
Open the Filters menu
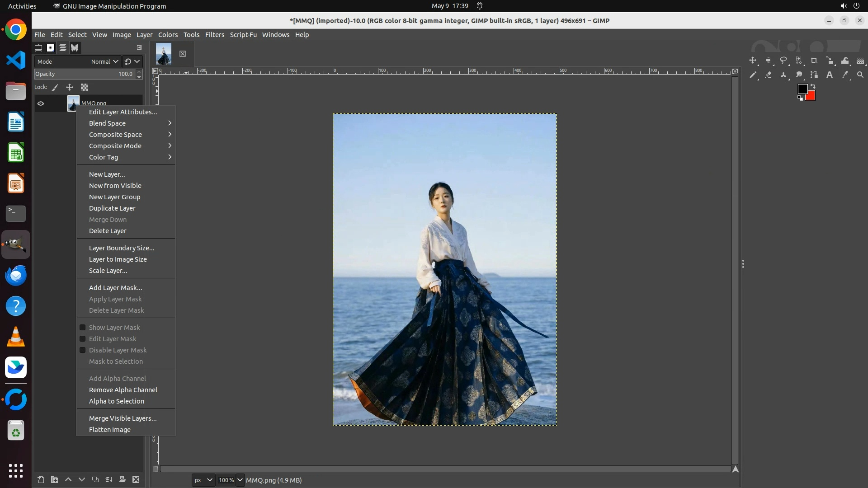pyautogui.click(x=214, y=35)
